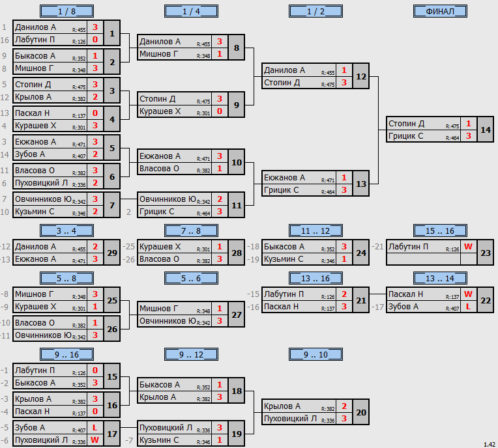Screen dimensions: 498x448
Task: Open match number 2 box
Action: (112, 62)
